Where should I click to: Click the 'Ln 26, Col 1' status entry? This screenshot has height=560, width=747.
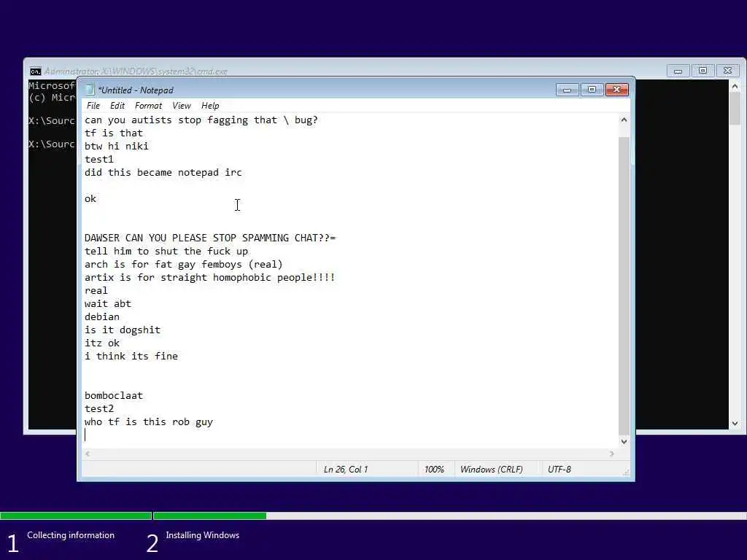pos(346,470)
